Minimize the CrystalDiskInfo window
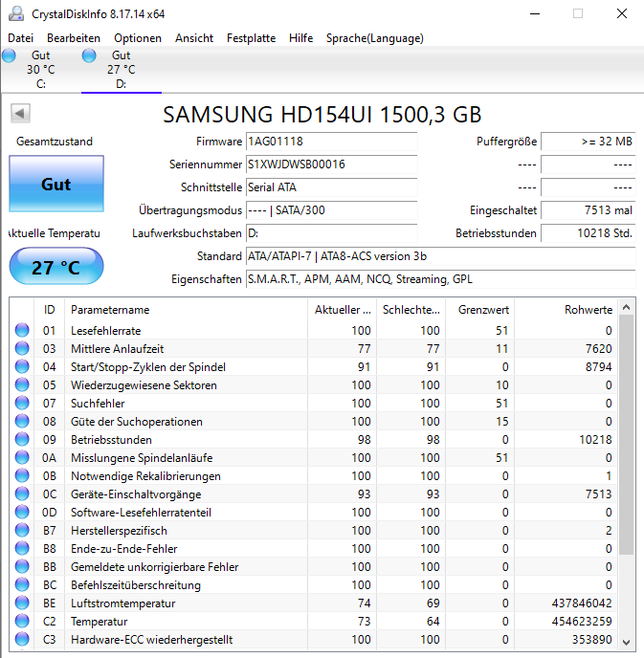Viewport: 644px width, 658px height. pos(535,13)
